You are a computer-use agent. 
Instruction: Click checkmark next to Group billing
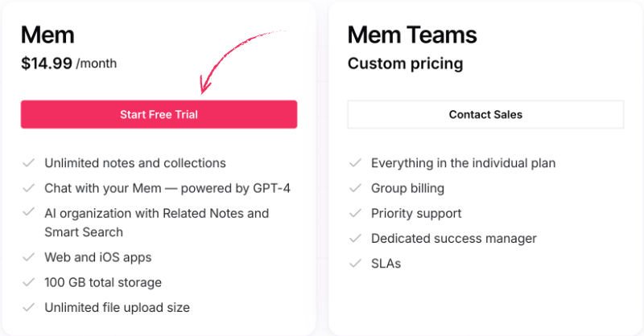(355, 188)
